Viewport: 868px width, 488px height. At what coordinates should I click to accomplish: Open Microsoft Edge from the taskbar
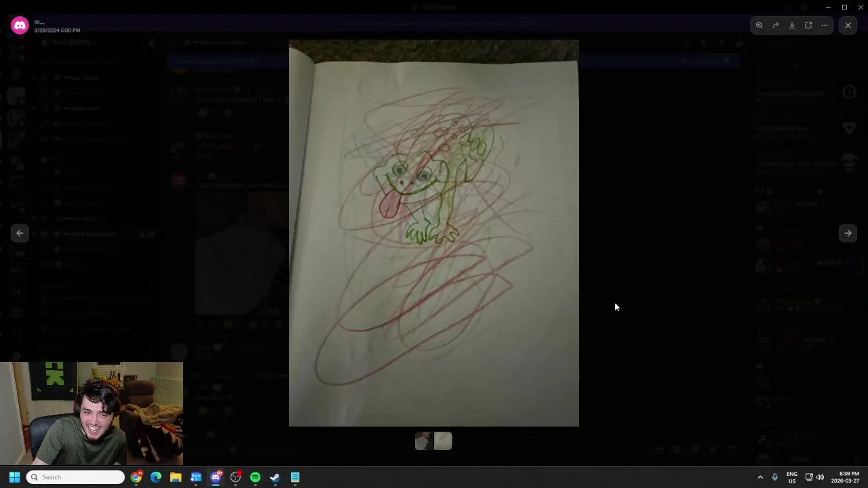pos(156,477)
